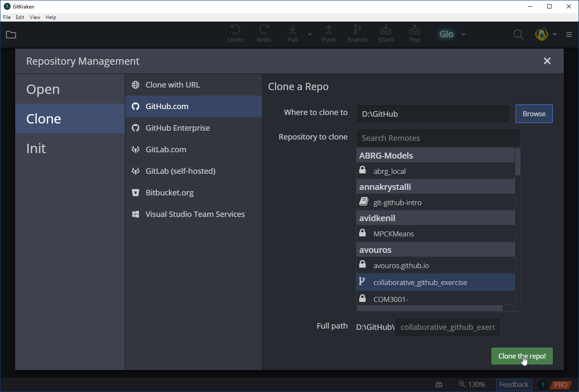The image size is (579, 392).
Task: Open the repository folder icon
Action: [11, 35]
